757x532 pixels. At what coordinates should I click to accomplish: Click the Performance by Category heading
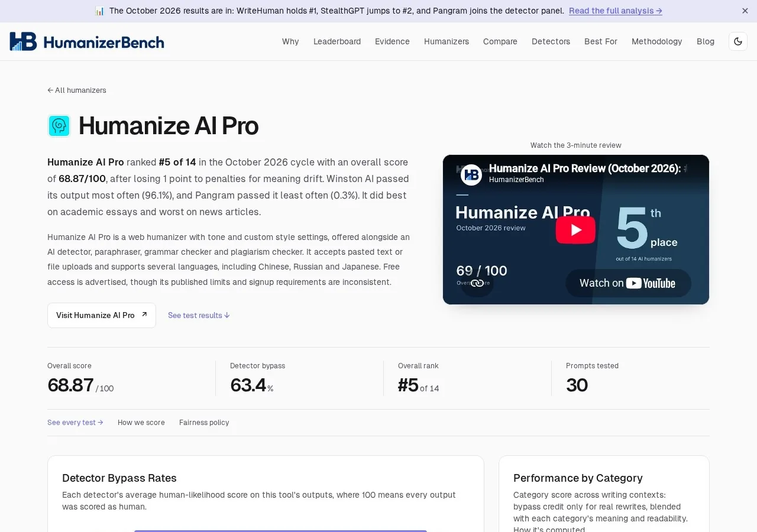578,478
